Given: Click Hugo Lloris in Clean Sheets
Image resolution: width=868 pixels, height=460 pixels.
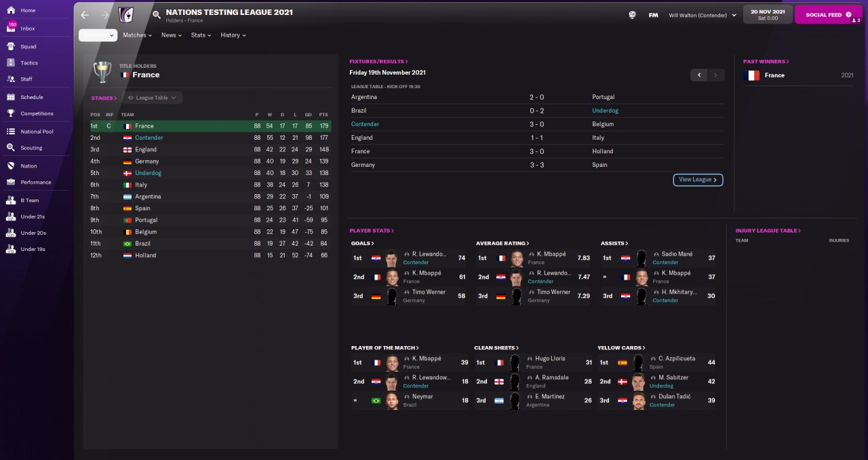Looking at the screenshot, I should pyautogui.click(x=551, y=359).
